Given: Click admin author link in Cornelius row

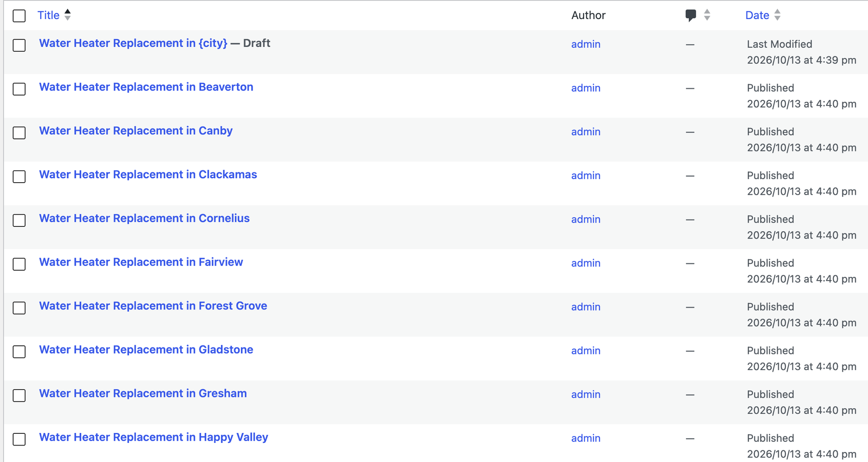Looking at the screenshot, I should click(585, 220).
